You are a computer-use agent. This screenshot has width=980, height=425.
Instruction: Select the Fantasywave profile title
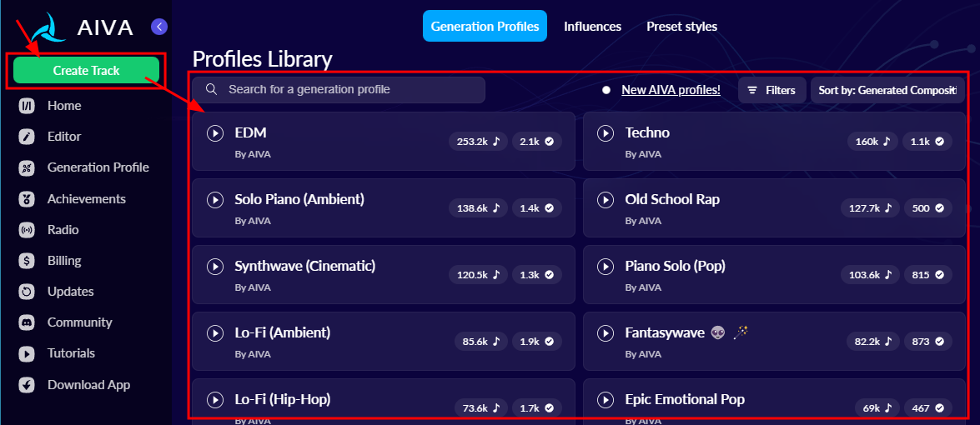point(665,332)
